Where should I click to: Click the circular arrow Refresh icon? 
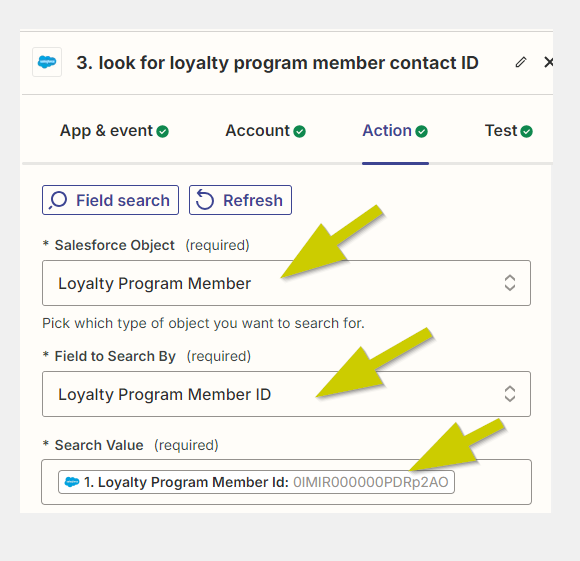click(x=205, y=200)
